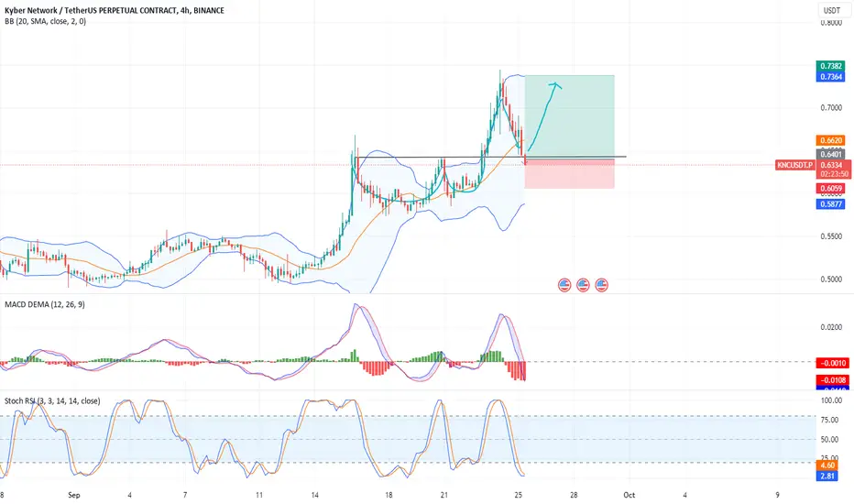The height and width of the screenshot is (504, 854).
Task: Click the Oct label on the time axis
Action: 630,495
